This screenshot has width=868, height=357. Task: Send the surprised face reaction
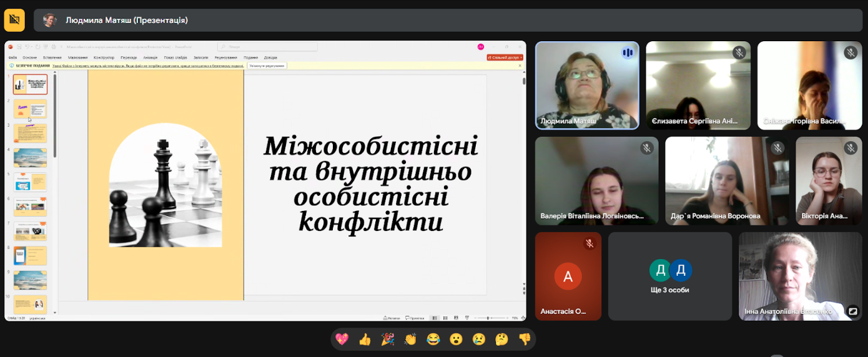click(x=456, y=339)
